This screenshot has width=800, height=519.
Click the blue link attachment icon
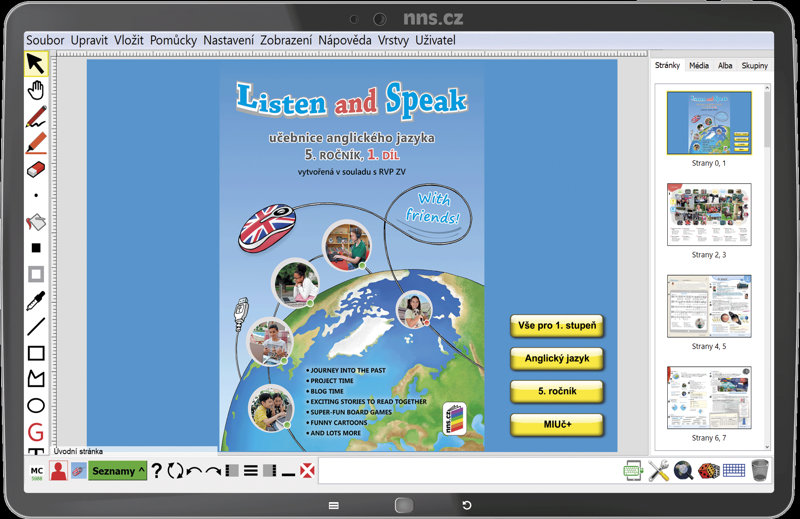coord(78,471)
